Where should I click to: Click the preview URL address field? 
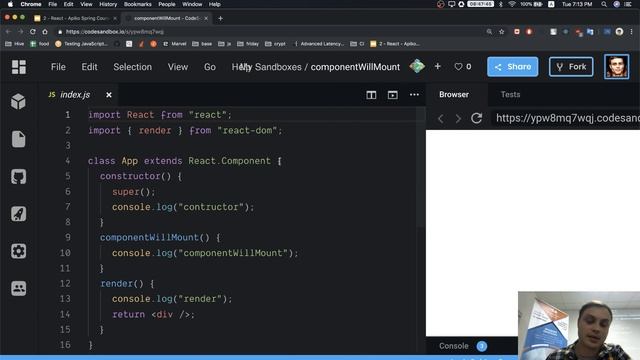click(567, 118)
